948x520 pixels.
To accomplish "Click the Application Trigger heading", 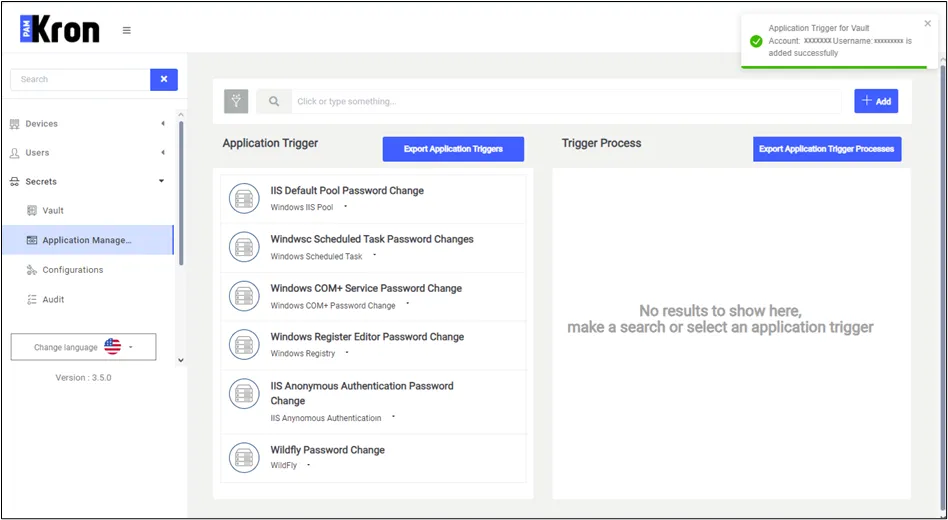I will [270, 143].
